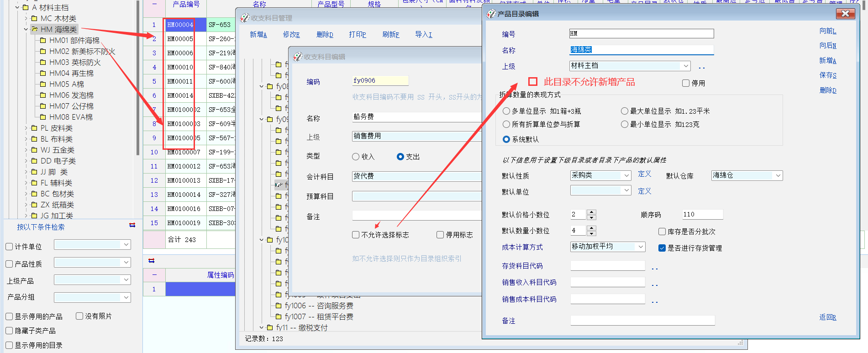
Task: Select the 多单位显示 radio button
Action: [506, 111]
